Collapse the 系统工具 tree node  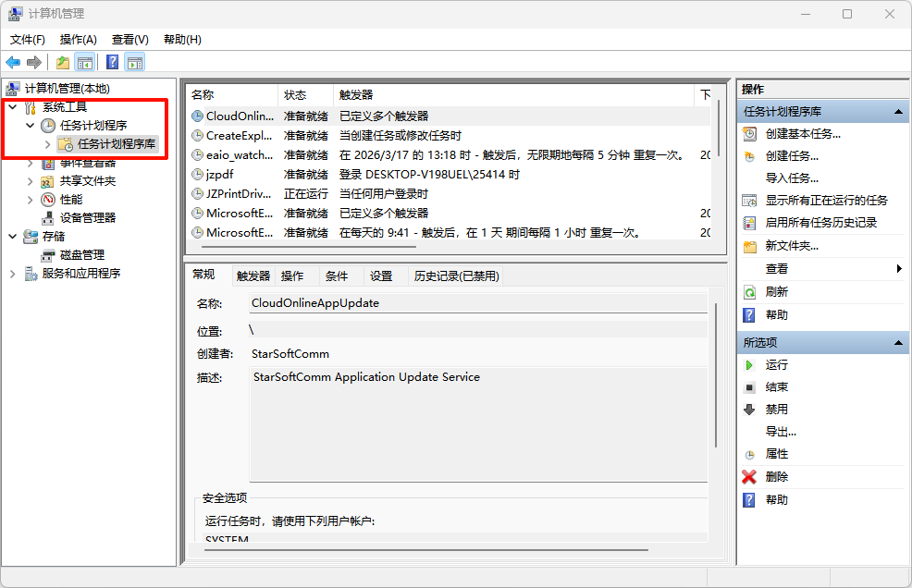(12, 107)
